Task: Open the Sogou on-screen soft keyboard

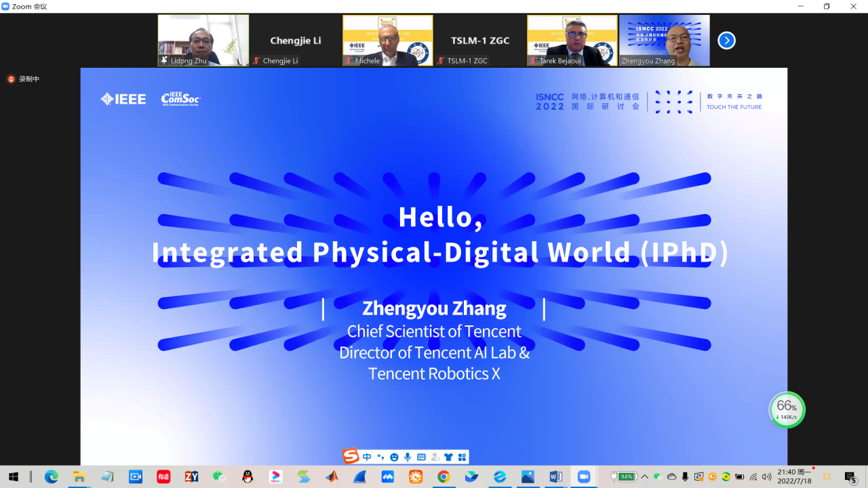Action: (x=421, y=457)
